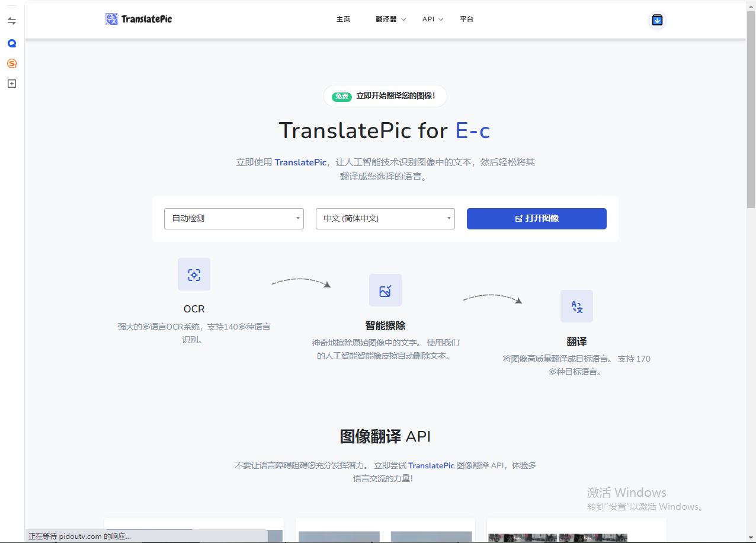Click the sidebar plus add icon
Viewport: 756px width, 543px height.
(12, 84)
